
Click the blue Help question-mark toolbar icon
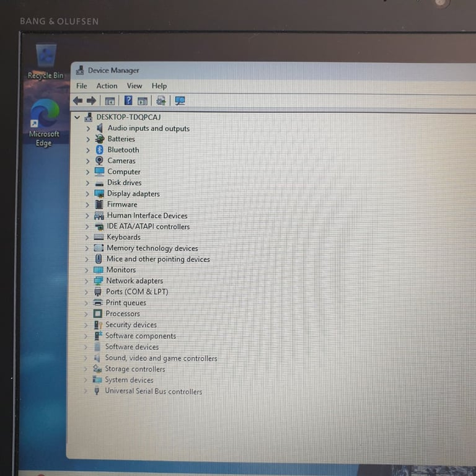point(128,100)
